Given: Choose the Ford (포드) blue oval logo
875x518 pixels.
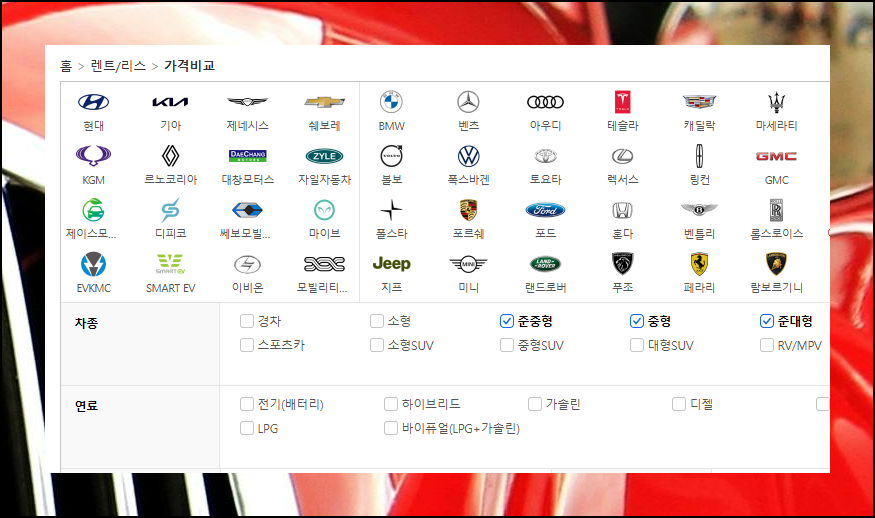Looking at the screenshot, I should click(x=545, y=210).
